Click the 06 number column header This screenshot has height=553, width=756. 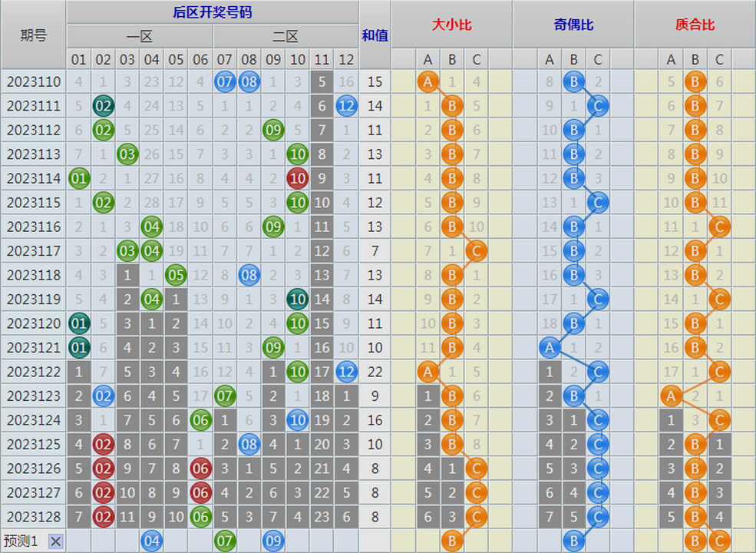[200, 59]
